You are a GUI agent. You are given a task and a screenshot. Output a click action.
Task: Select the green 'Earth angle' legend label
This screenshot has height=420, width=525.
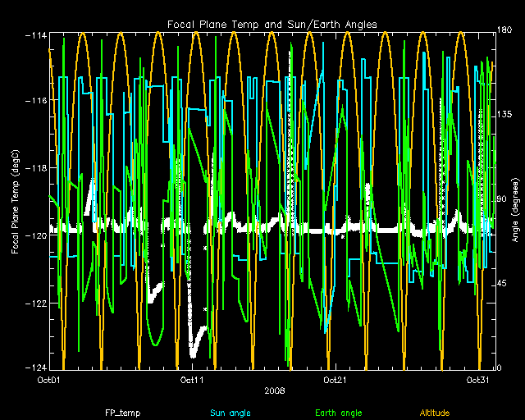click(x=339, y=413)
